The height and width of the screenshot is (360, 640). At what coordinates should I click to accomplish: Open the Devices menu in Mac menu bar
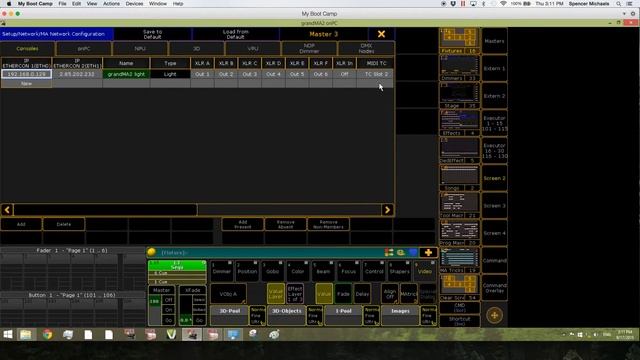click(134, 4)
